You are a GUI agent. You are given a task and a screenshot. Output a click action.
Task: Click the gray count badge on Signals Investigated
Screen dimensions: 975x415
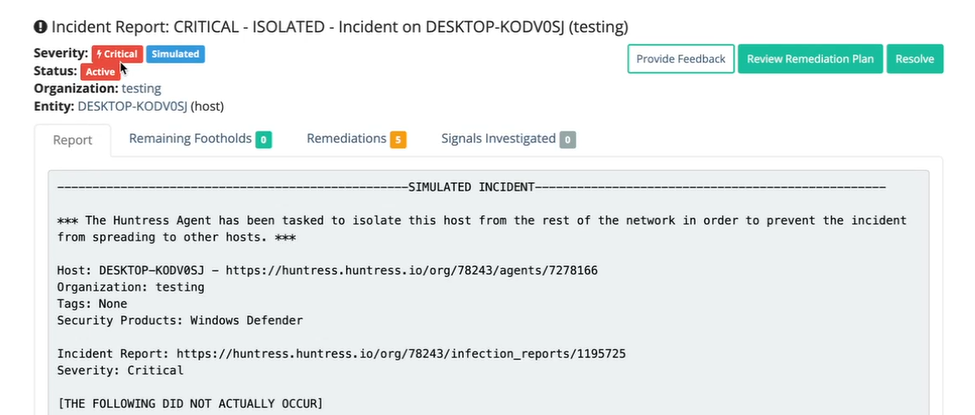567,140
